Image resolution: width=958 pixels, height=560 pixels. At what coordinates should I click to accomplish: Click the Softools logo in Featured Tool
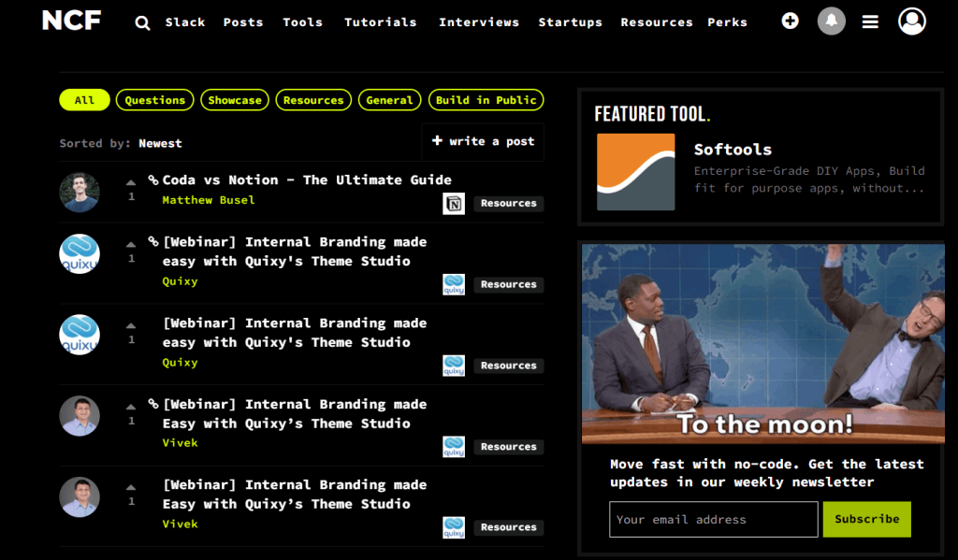point(636,172)
